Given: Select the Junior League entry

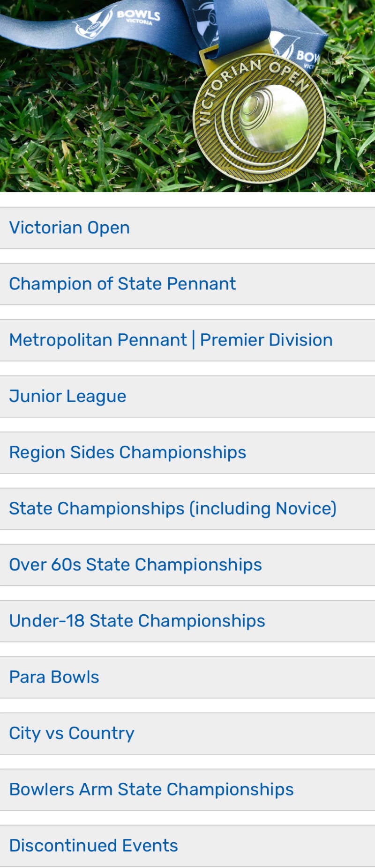Looking at the screenshot, I should tap(187, 397).
